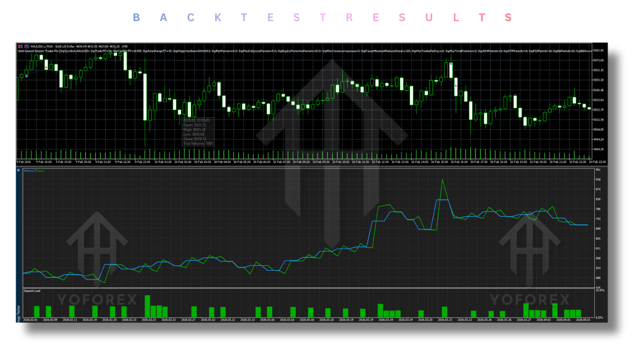Toggle the blue Balance line via its legend label
644x362 pixels.
[28, 170]
